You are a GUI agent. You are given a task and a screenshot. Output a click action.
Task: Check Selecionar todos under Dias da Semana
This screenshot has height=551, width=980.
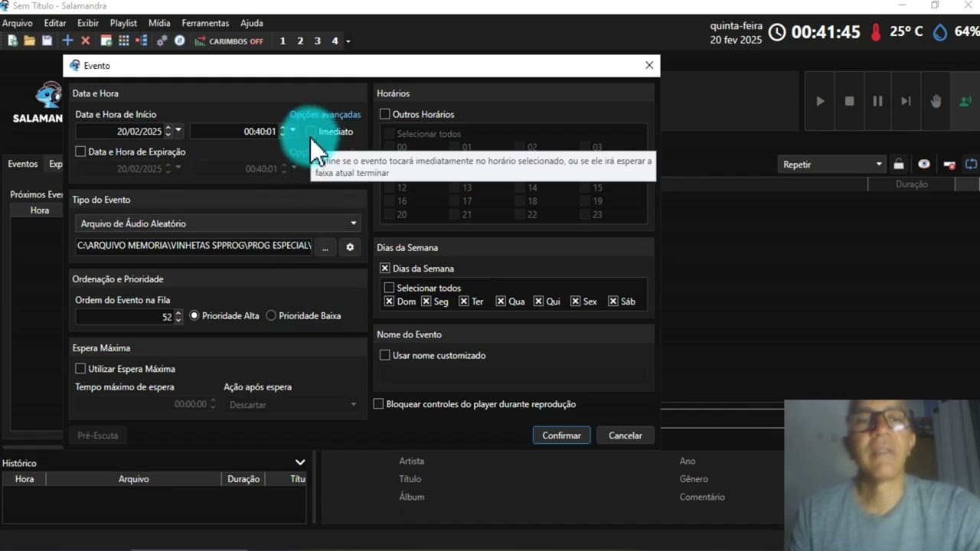[x=389, y=288]
